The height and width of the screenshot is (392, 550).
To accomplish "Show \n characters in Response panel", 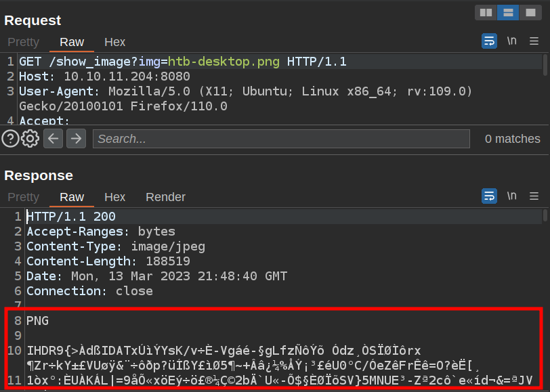I will (x=512, y=196).
